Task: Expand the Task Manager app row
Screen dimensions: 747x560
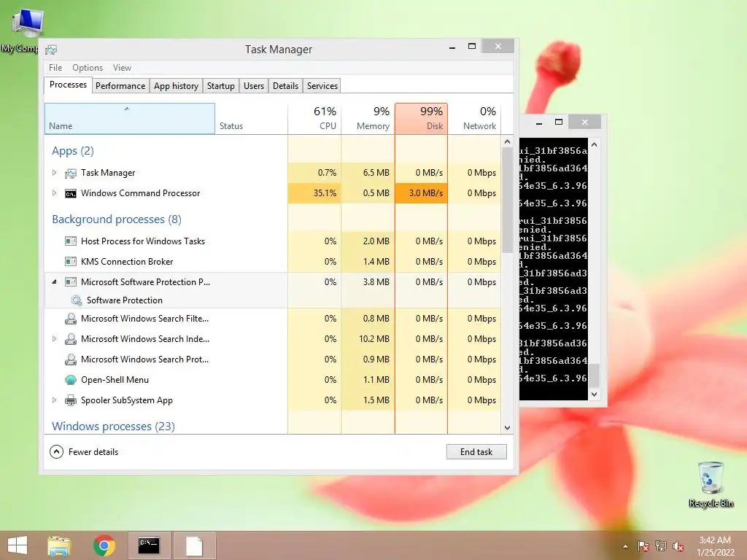Action: tap(54, 173)
